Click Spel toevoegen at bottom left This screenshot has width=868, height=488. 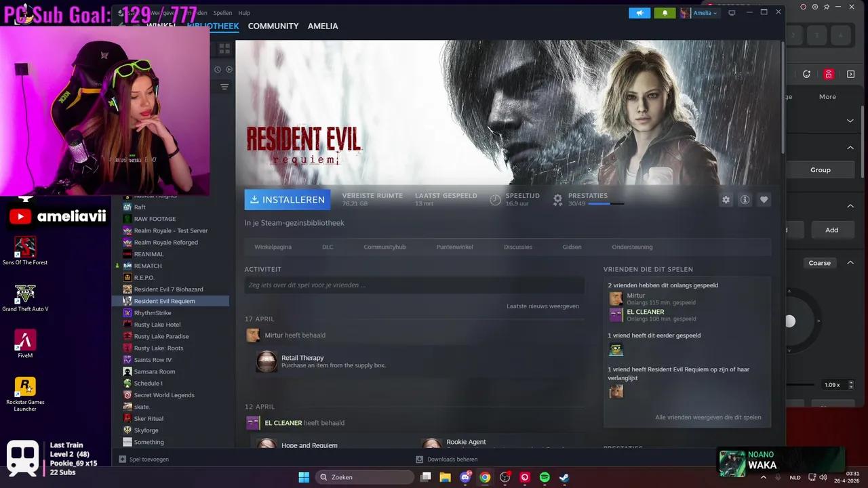[144, 459]
